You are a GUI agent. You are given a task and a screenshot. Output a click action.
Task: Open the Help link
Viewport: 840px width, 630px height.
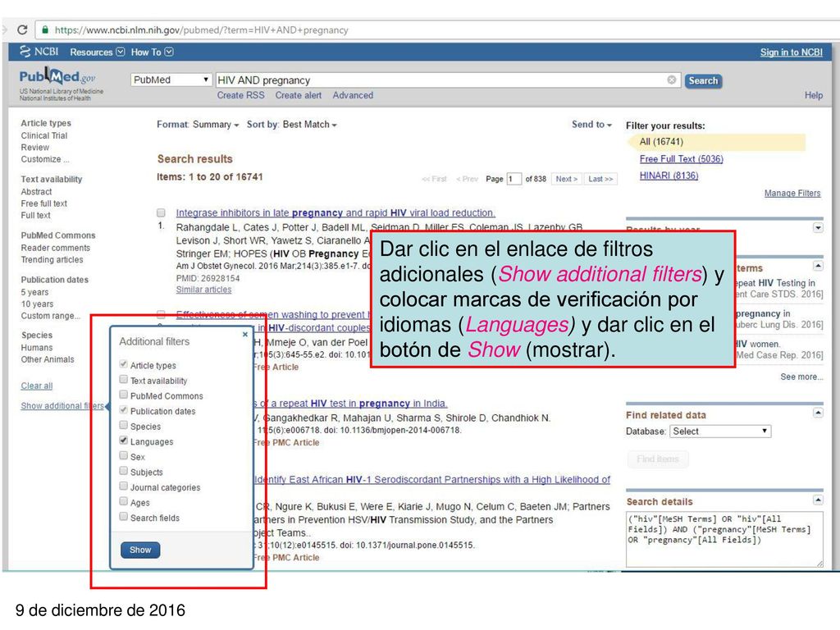click(813, 95)
